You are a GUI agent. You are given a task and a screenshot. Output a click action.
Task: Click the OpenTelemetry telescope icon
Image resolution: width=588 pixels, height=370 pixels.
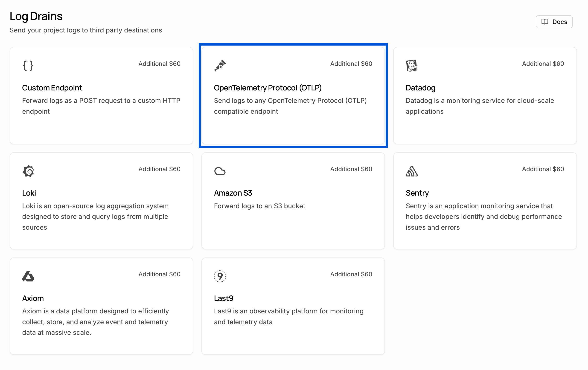click(x=220, y=66)
